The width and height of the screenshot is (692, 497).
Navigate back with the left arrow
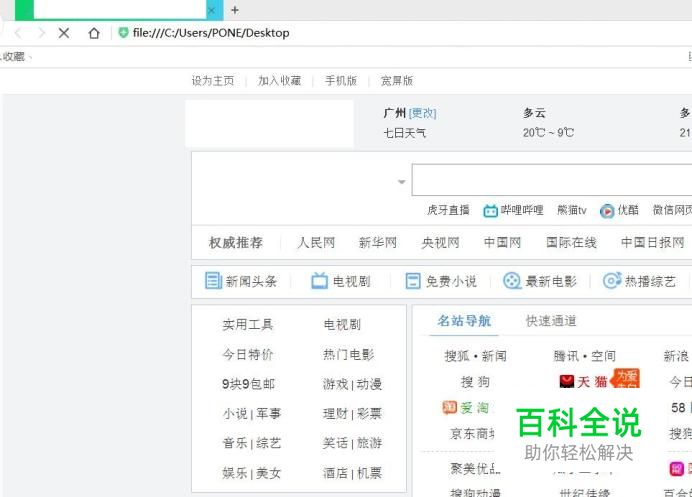pos(18,33)
